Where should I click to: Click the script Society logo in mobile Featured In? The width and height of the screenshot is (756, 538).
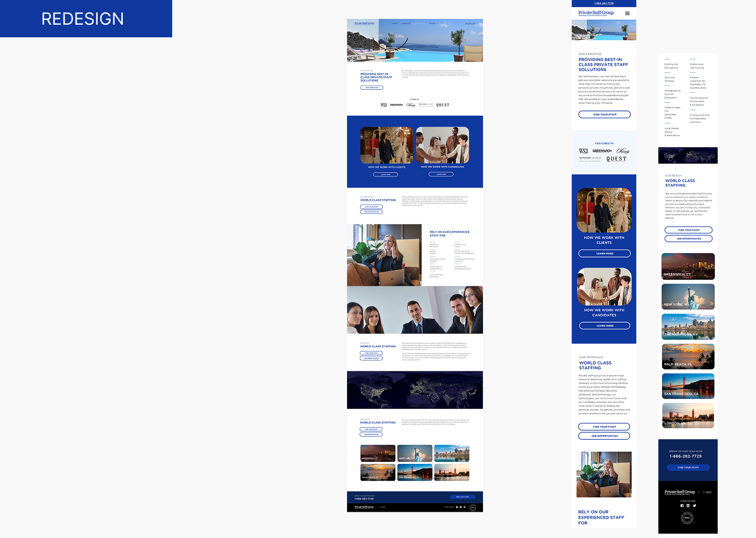coord(623,151)
